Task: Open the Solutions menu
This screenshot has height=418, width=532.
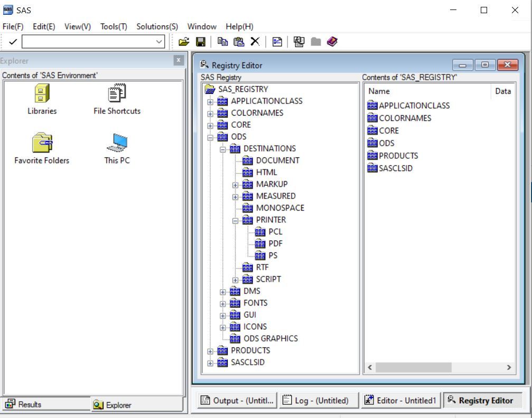Action: (156, 26)
